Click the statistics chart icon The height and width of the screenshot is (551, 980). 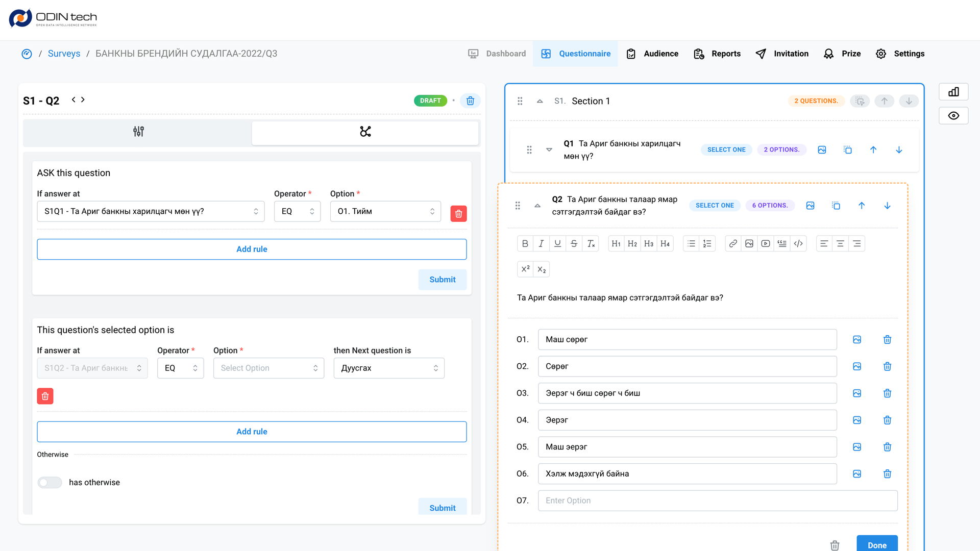click(x=953, y=92)
